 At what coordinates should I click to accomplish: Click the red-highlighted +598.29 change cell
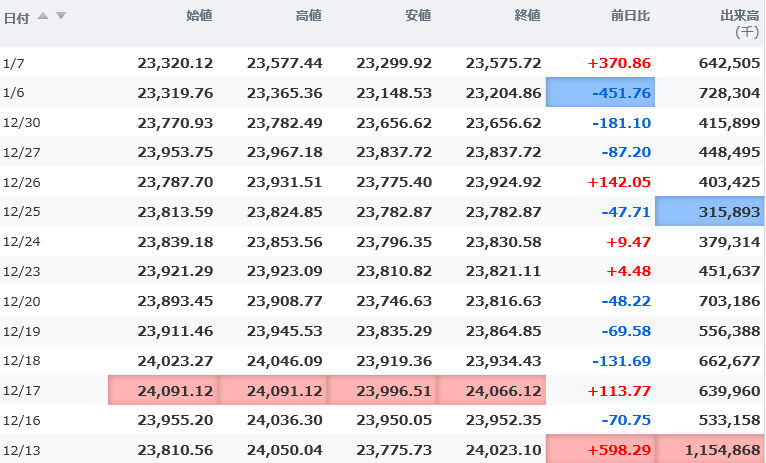click(x=600, y=449)
